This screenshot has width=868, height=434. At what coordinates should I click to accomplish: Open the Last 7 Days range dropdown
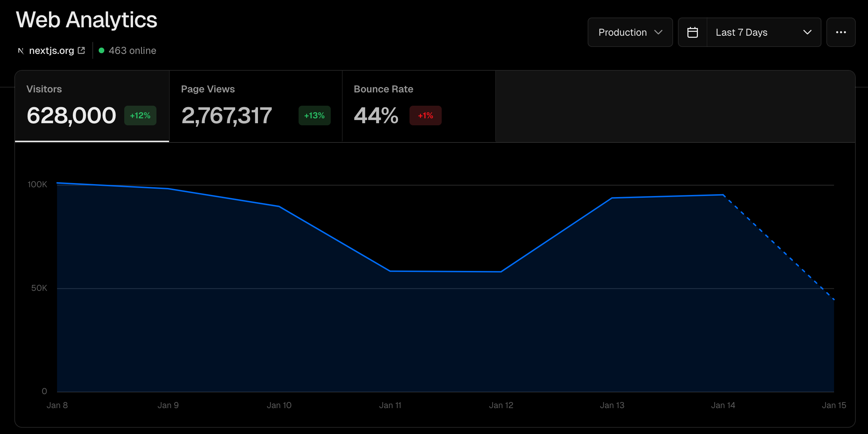[764, 32]
